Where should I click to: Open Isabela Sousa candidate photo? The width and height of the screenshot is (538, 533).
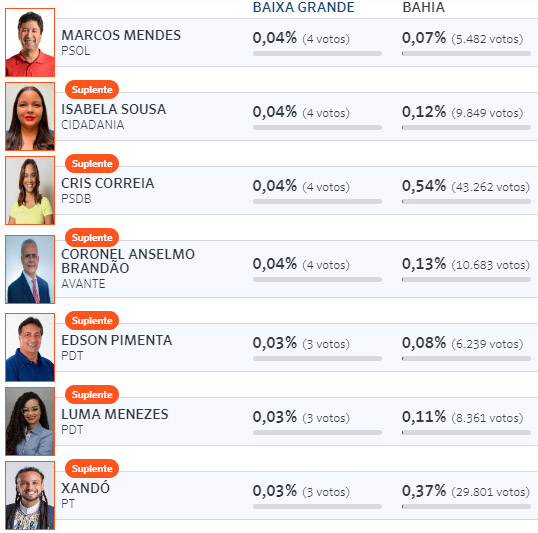30,116
